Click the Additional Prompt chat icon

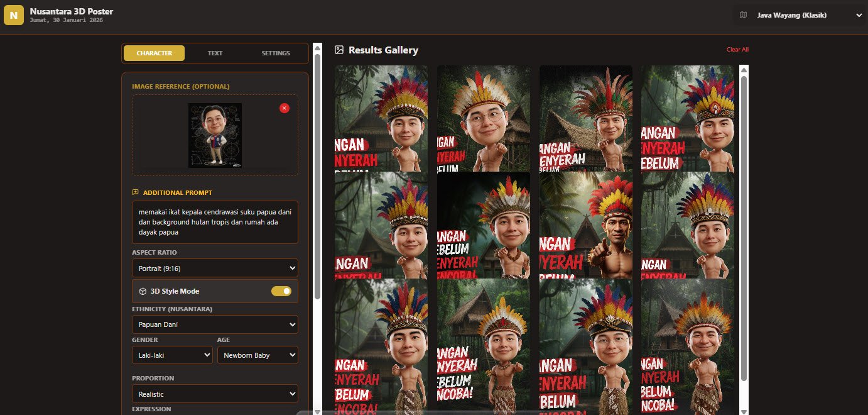coord(135,192)
